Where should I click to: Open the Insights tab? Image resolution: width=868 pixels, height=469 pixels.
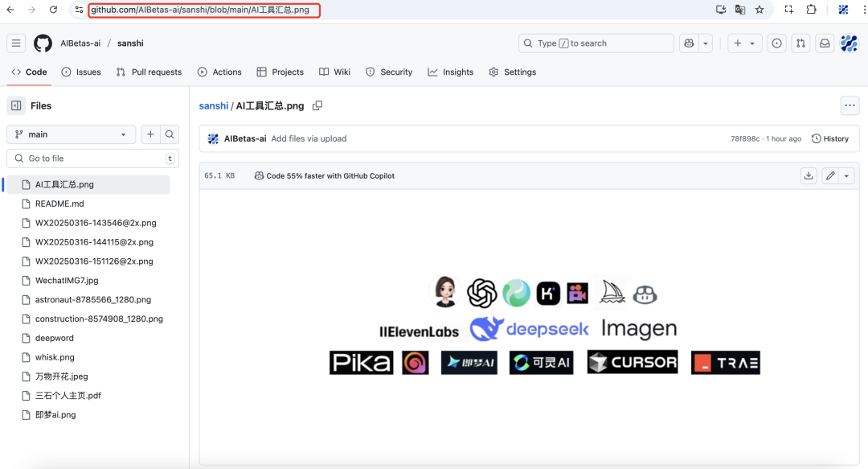click(x=451, y=72)
